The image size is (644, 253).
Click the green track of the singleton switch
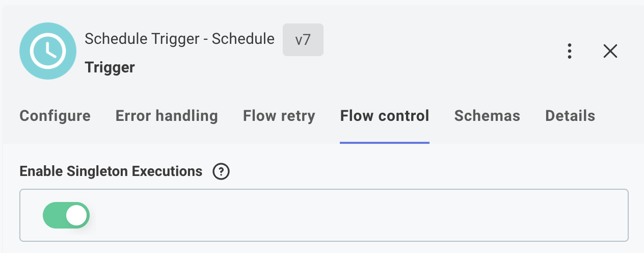pos(54,215)
